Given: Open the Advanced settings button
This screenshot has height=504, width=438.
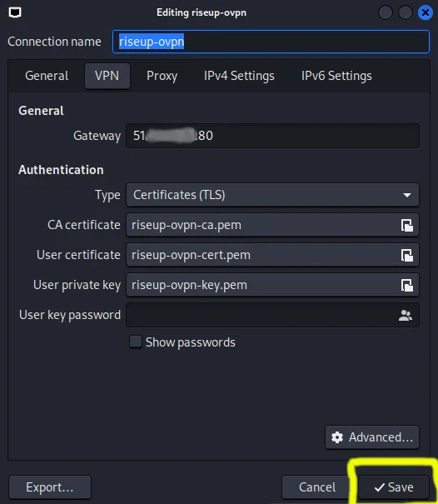Looking at the screenshot, I should point(372,437).
